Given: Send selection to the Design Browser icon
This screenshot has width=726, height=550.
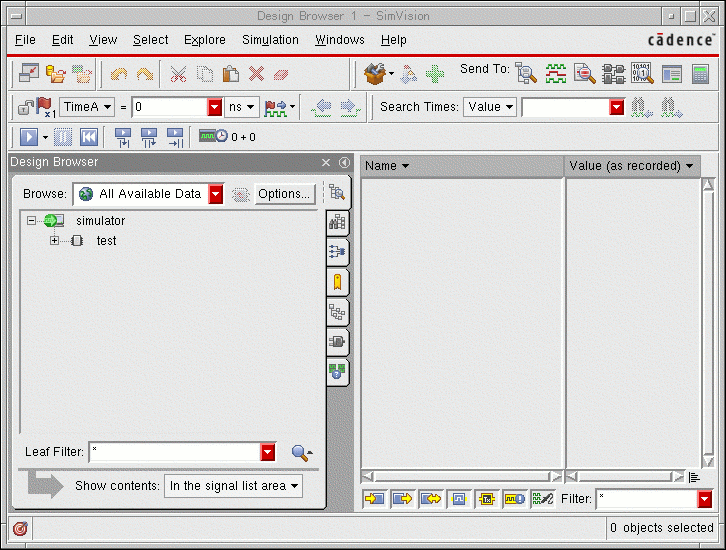Looking at the screenshot, I should [526, 74].
